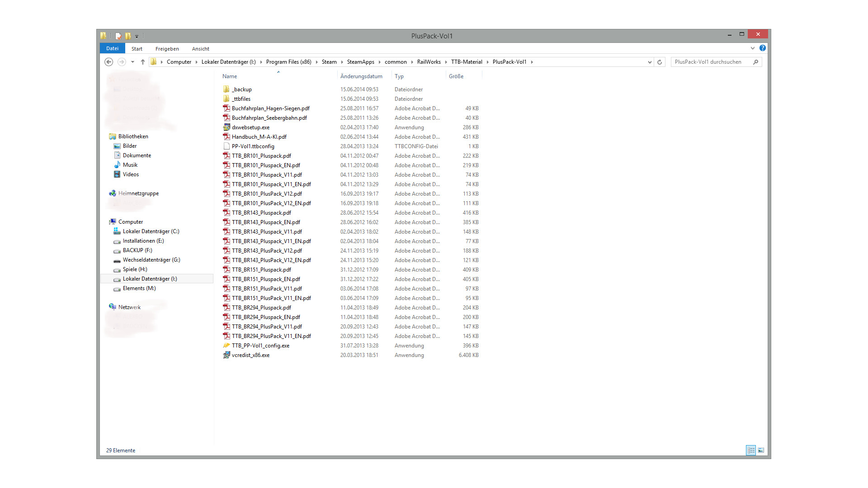868x488 pixels.
Task: Click the Back navigation arrow
Action: [x=108, y=62]
